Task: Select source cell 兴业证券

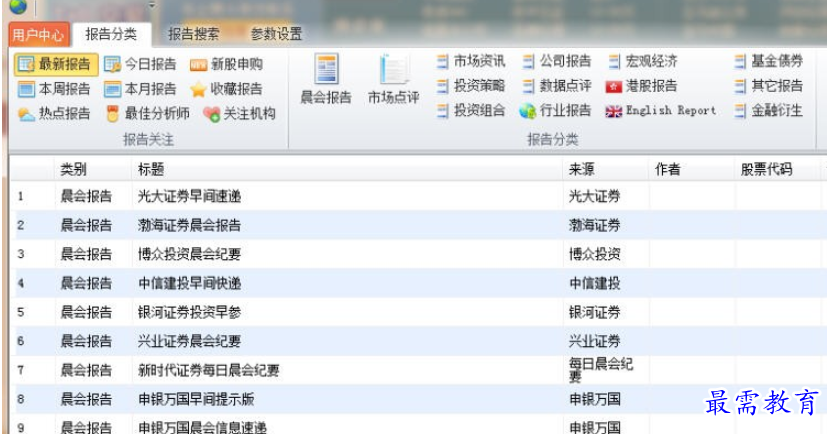Action: [594, 341]
